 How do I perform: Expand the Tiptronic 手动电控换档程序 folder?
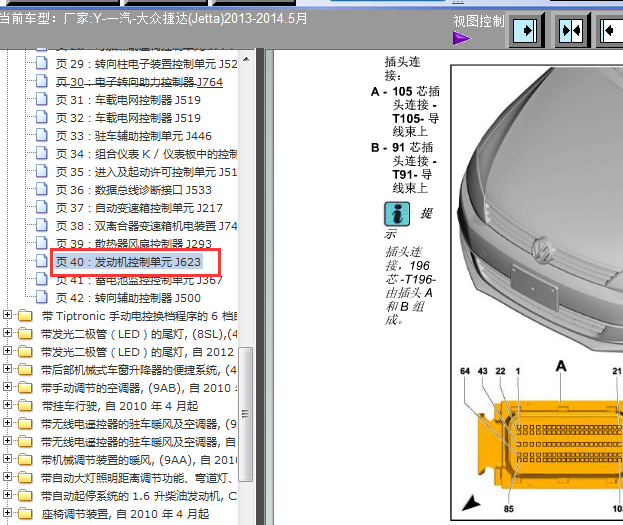7,315
